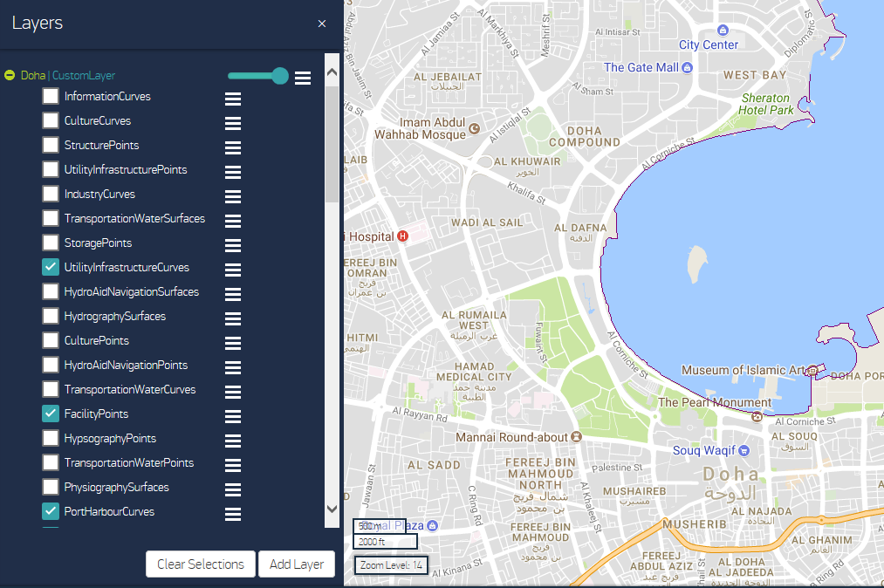This screenshot has width=884, height=588.
Task: Check the HypsographyPoints layer checkbox
Action: [x=51, y=438]
